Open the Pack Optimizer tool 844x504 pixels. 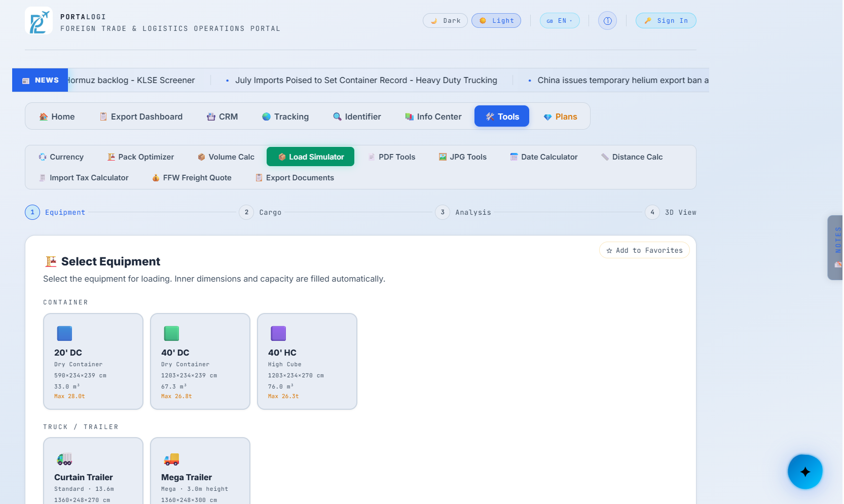coord(140,157)
